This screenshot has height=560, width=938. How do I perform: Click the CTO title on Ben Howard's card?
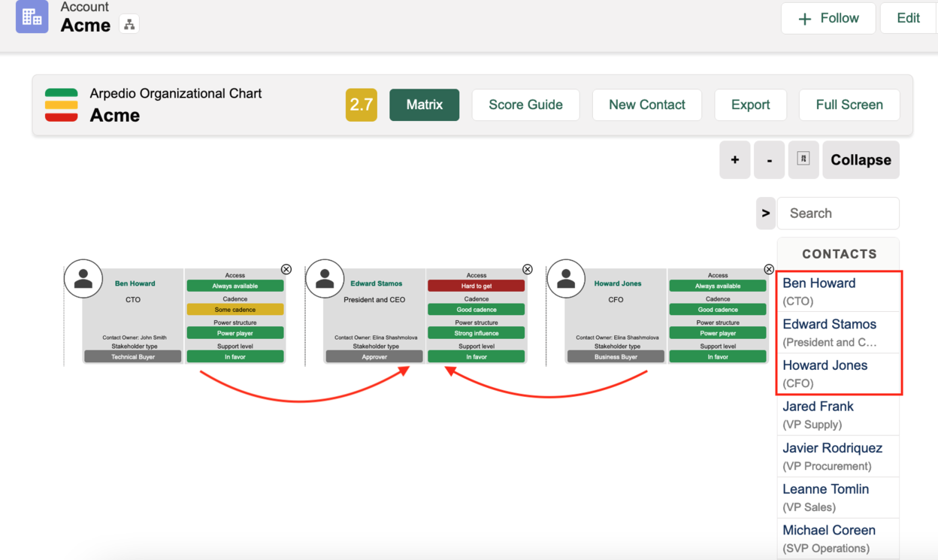pos(133,299)
